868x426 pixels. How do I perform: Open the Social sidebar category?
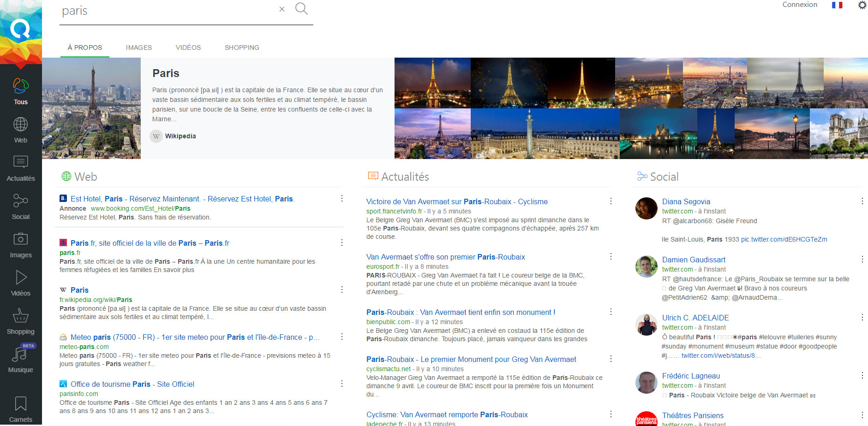coord(21,207)
